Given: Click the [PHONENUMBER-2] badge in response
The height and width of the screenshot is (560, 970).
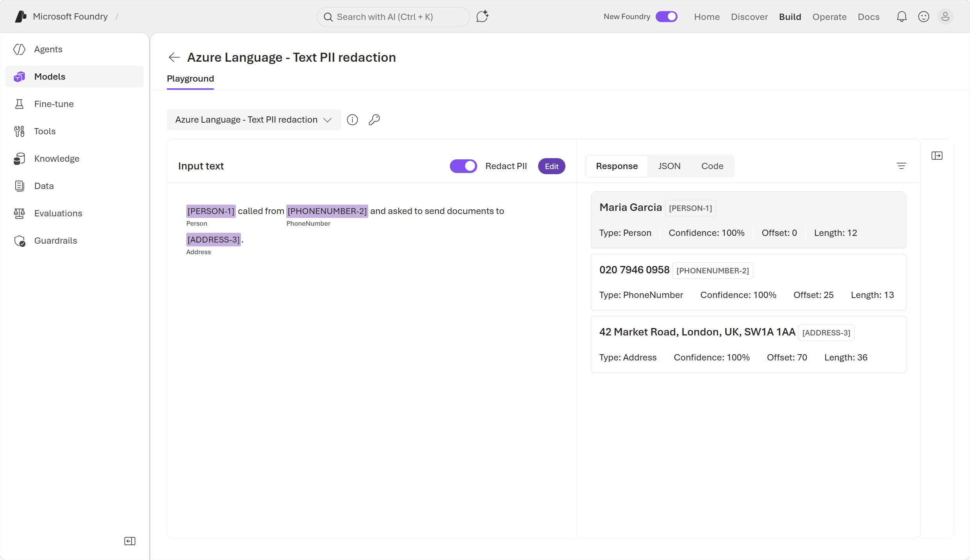Looking at the screenshot, I should 713,271.
